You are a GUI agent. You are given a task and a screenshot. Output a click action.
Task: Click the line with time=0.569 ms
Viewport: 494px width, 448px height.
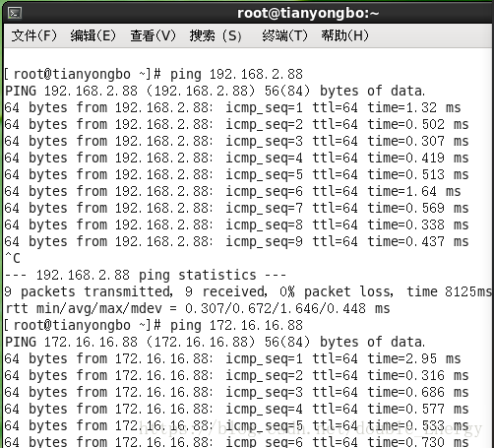click(236, 208)
